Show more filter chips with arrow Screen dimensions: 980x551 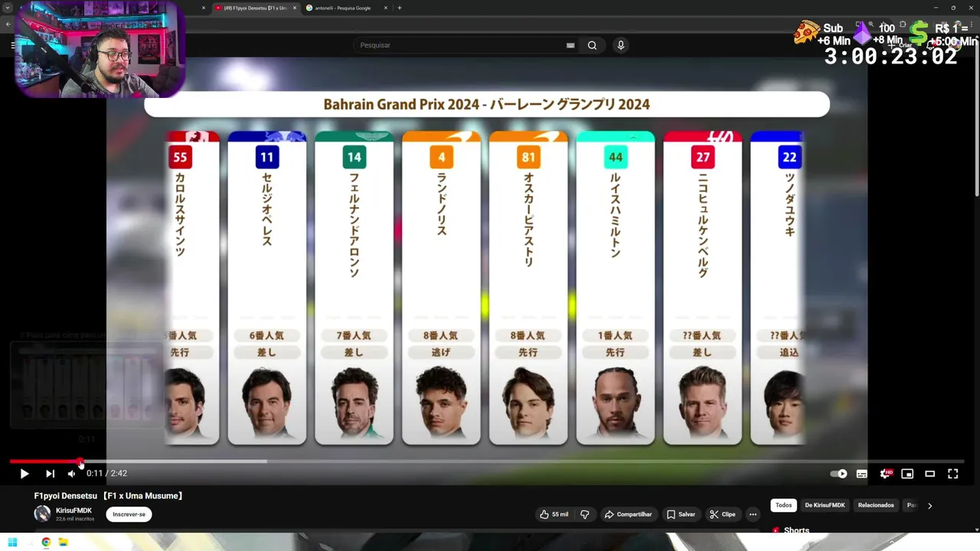(x=929, y=506)
